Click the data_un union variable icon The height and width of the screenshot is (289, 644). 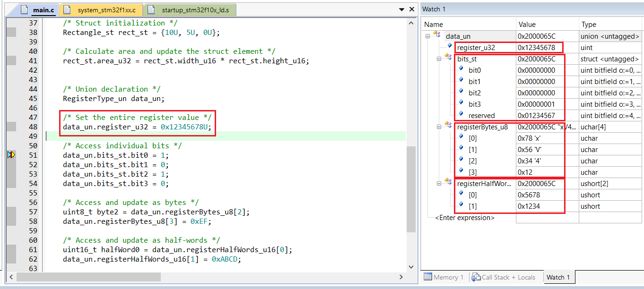(437, 35)
